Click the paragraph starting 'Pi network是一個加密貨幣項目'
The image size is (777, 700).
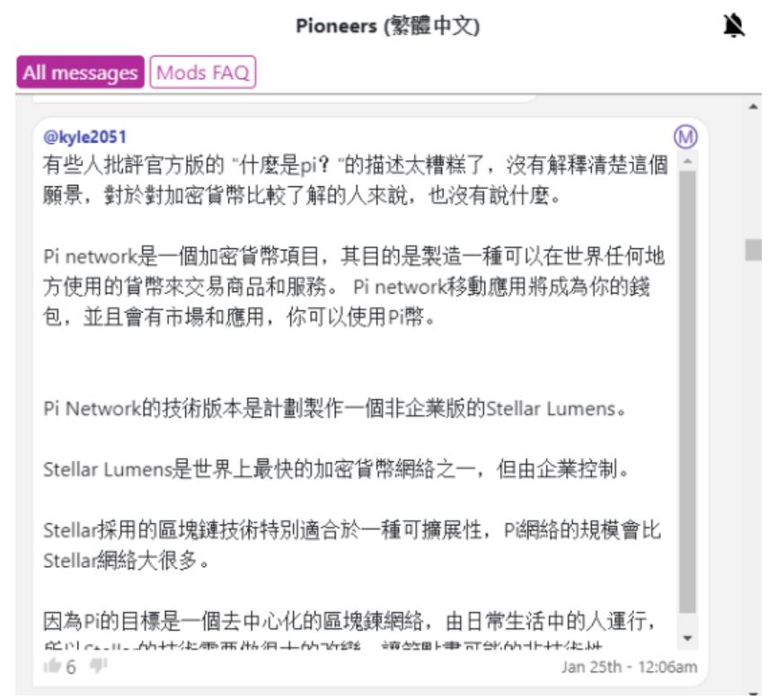pos(354,287)
